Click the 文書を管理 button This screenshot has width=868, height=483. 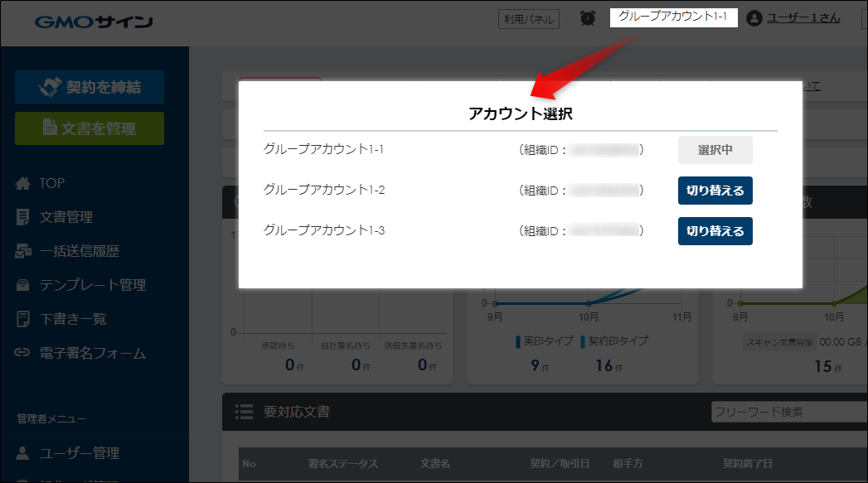tap(90, 128)
